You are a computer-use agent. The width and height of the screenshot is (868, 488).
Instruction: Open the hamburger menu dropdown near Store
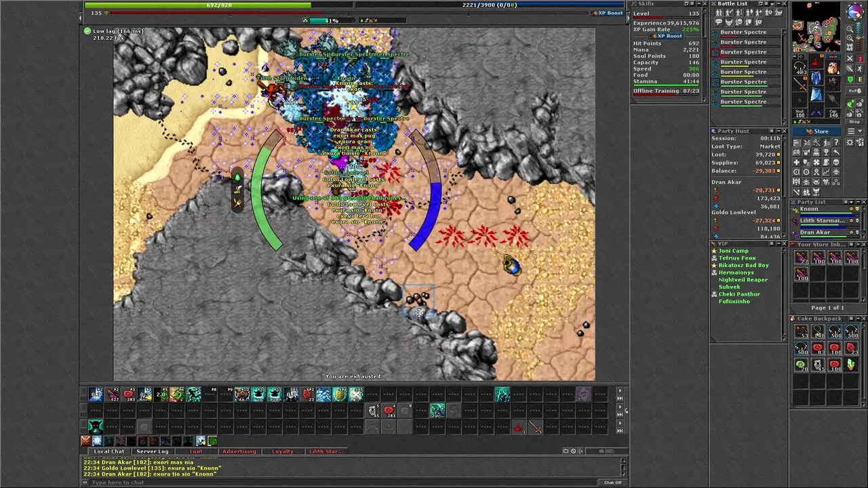coord(854,131)
